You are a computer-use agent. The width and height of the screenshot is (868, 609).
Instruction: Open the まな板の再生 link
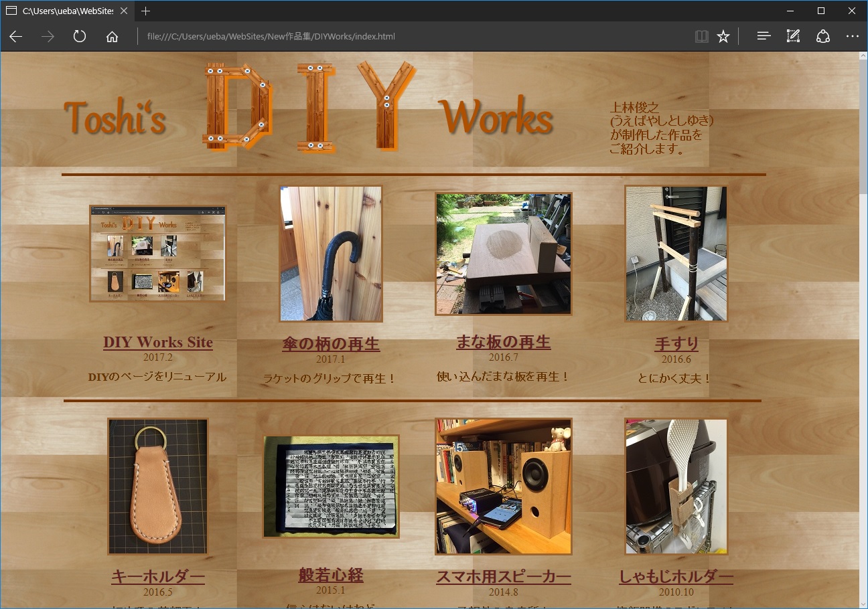[x=503, y=342]
